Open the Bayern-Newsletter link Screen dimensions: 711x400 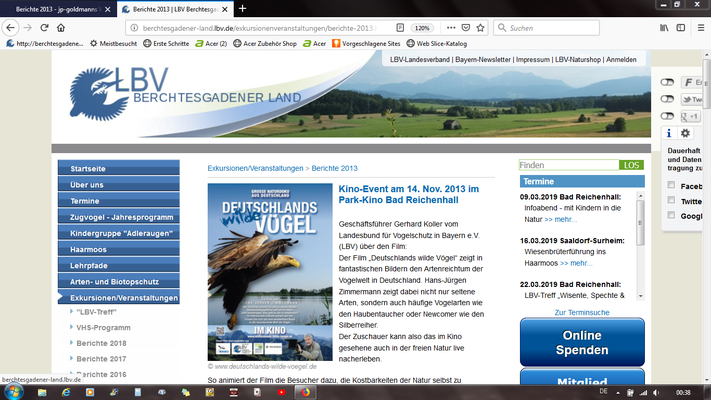[483, 59]
